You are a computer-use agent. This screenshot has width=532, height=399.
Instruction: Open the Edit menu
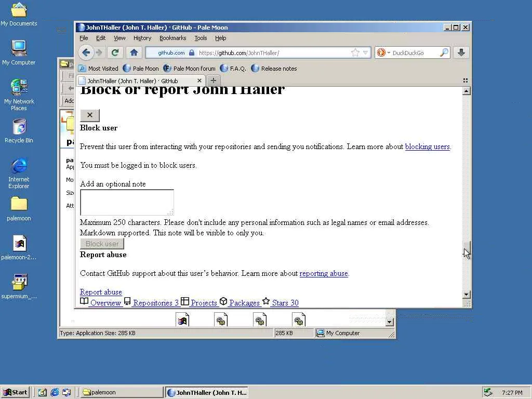(101, 38)
